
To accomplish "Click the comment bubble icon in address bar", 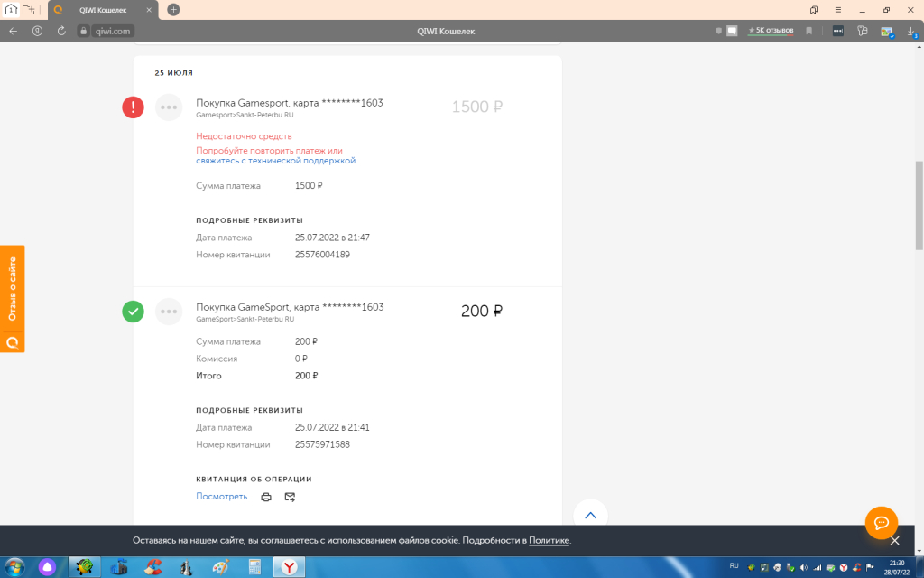I will tap(732, 31).
